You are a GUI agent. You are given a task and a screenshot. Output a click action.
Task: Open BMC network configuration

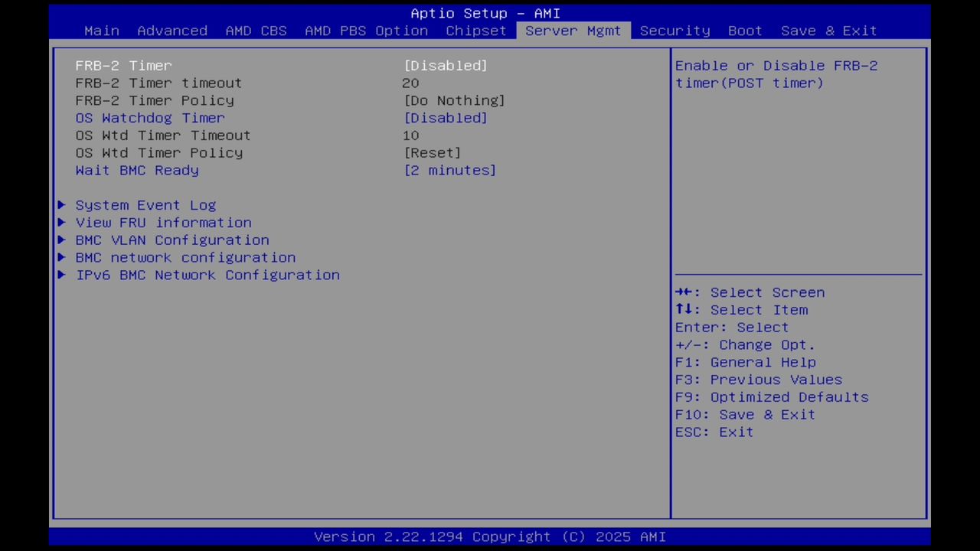[x=185, y=257]
